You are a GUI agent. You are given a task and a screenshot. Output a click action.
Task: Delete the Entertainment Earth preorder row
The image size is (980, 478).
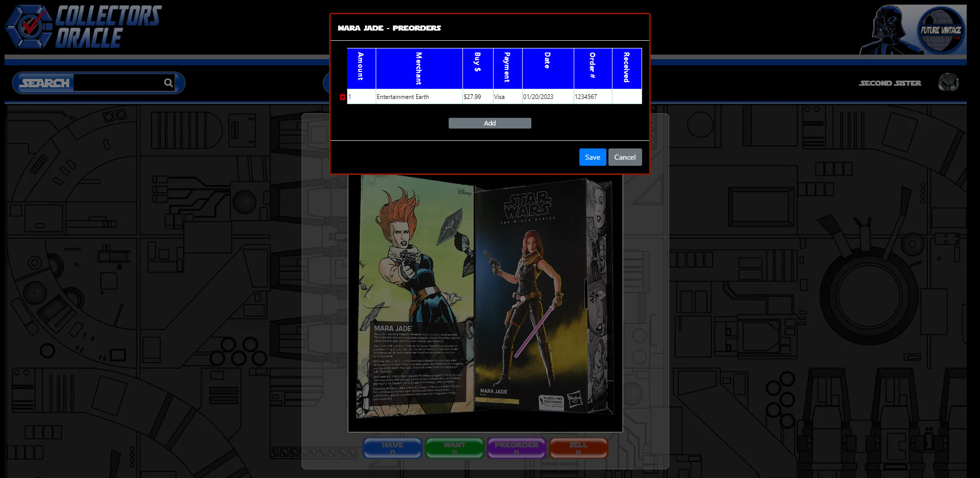(342, 97)
